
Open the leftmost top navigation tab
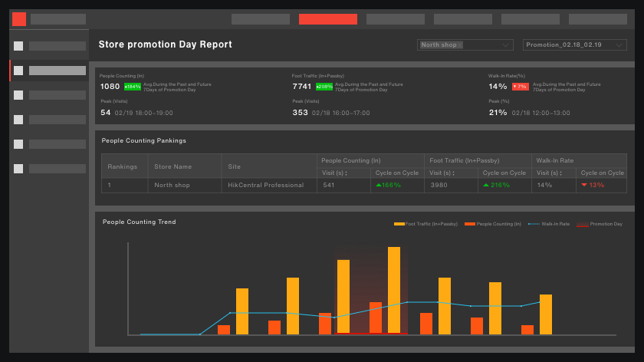point(261,19)
